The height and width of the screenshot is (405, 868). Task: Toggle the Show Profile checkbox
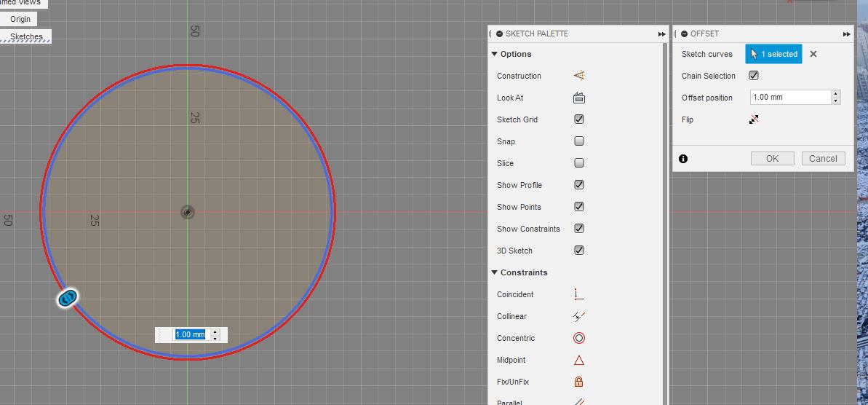tap(579, 184)
